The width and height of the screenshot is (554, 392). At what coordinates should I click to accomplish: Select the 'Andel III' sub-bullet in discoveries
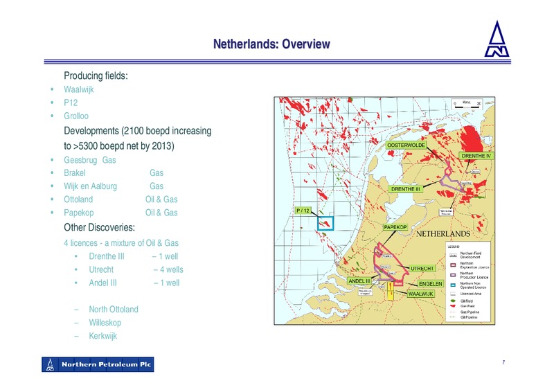pyautogui.click(x=102, y=283)
